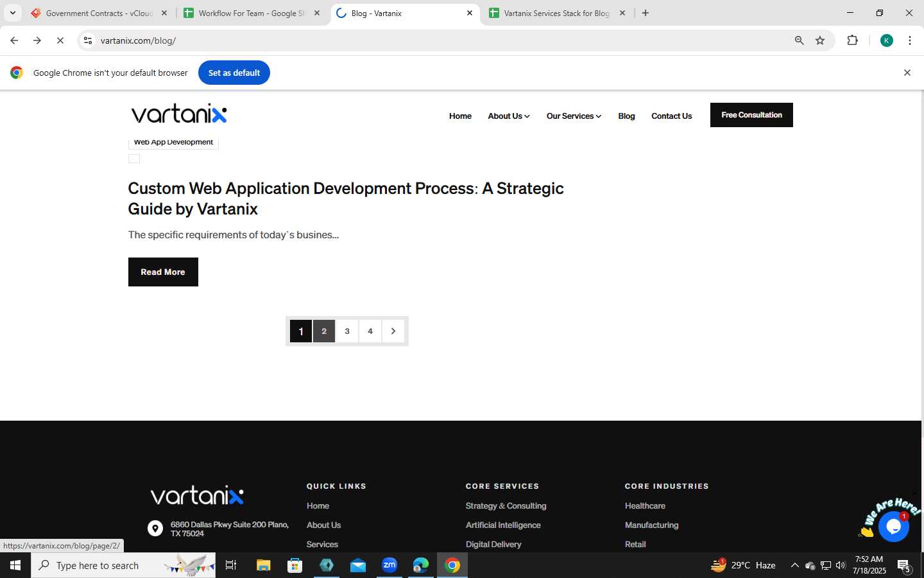Click the browser forward arrow

[37, 40]
